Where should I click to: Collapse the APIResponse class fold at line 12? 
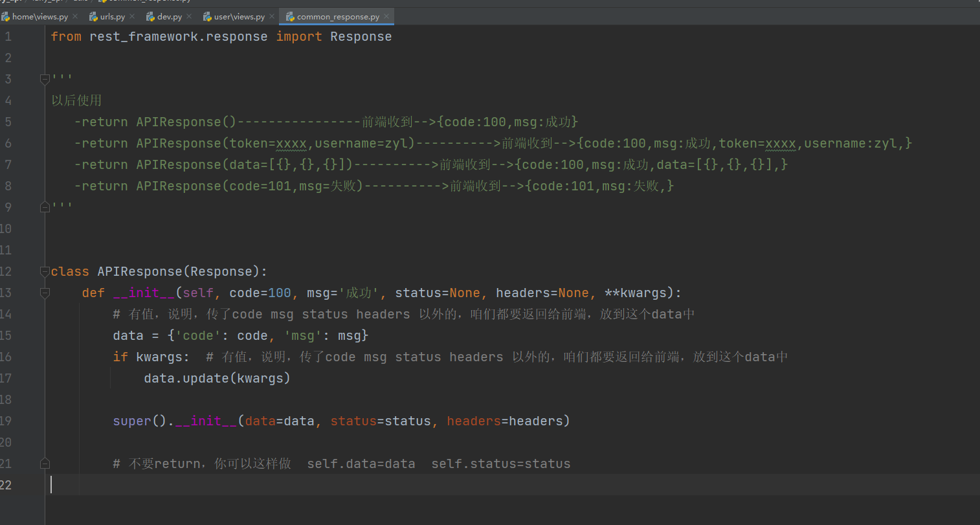(45, 271)
